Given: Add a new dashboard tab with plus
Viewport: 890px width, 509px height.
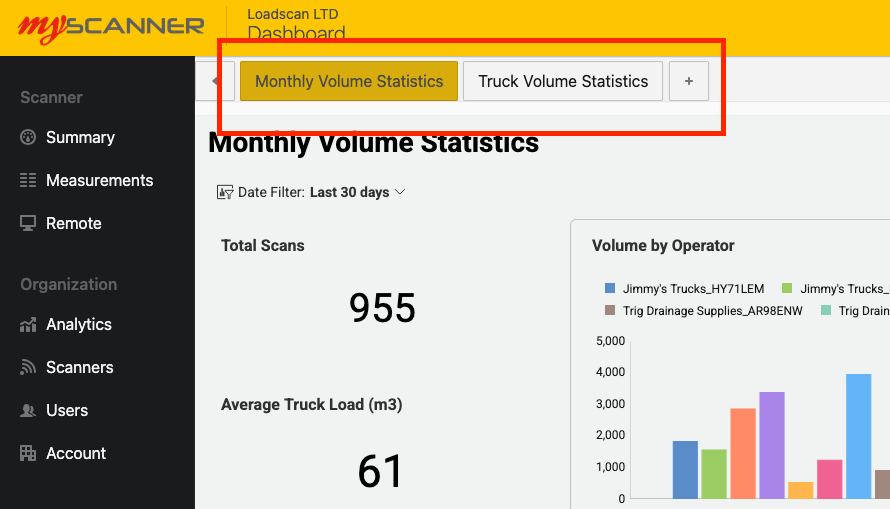Looking at the screenshot, I should coord(689,81).
